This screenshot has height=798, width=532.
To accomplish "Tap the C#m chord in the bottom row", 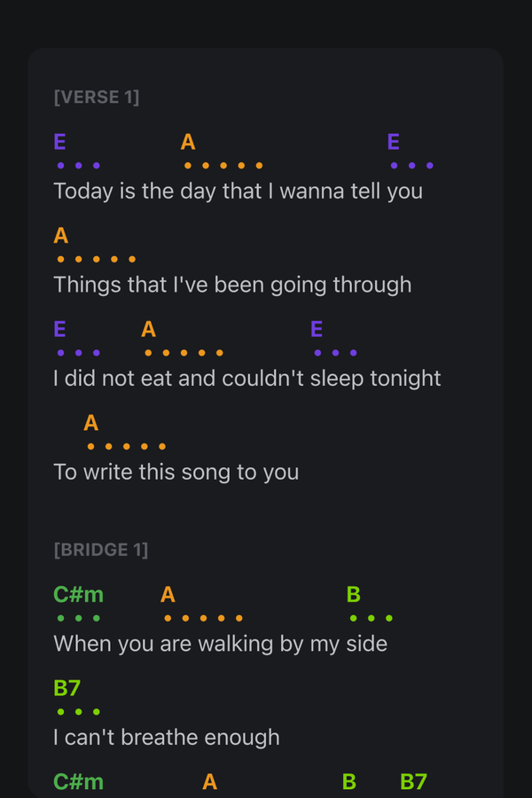I will 78,782.
